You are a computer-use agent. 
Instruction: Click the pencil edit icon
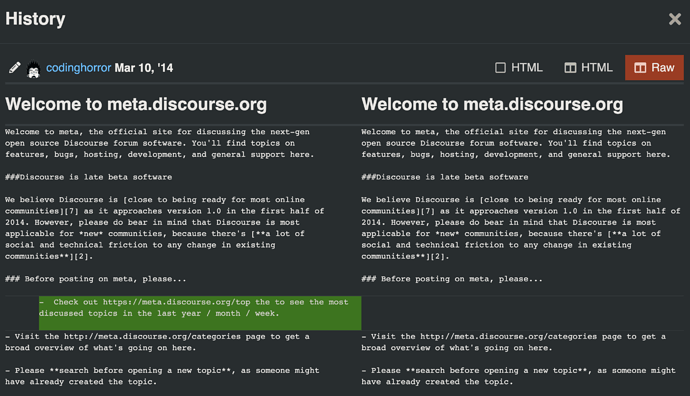[x=15, y=68]
